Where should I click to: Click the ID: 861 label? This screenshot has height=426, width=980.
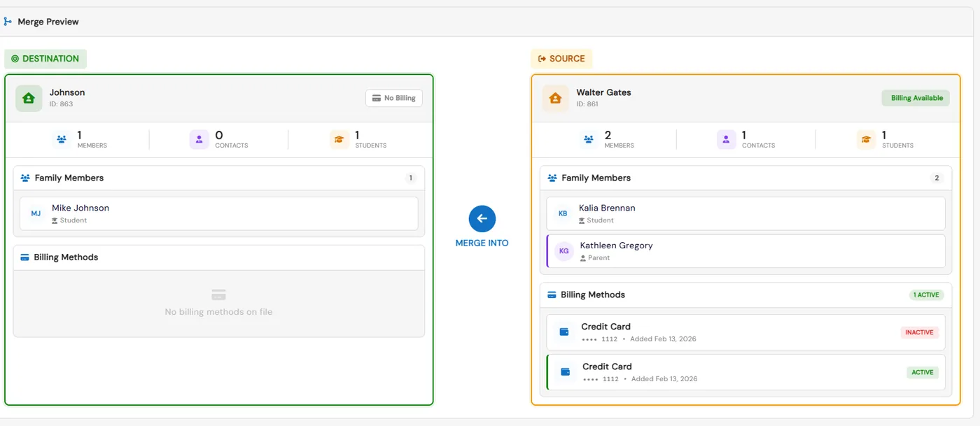587,104
